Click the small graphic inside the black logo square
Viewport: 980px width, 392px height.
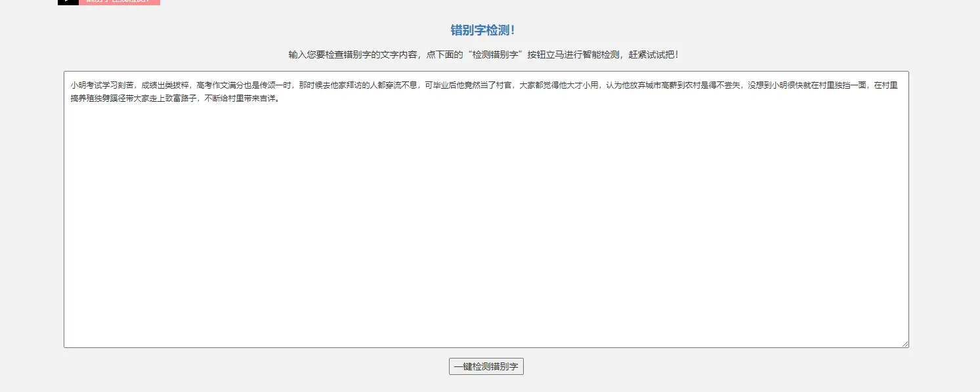coord(68,3)
